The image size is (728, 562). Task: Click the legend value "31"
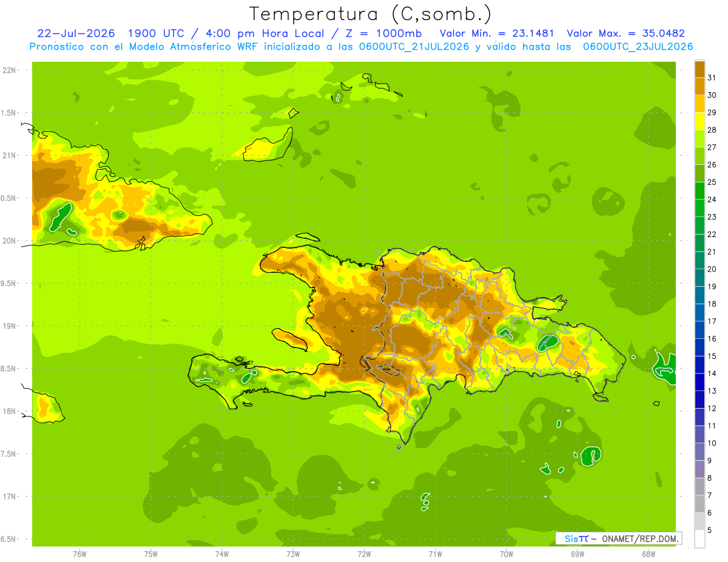click(712, 78)
